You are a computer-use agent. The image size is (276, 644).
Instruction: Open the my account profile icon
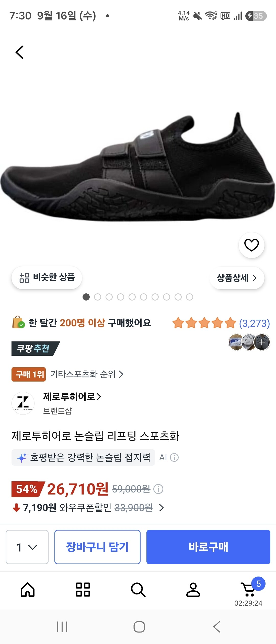(x=193, y=590)
